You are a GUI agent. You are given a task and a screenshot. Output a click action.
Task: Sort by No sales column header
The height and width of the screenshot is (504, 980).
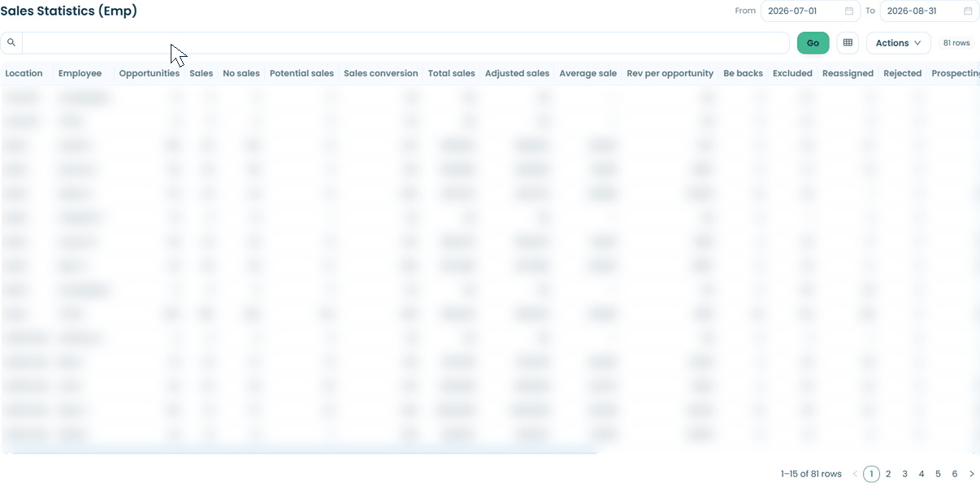point(241,73)
